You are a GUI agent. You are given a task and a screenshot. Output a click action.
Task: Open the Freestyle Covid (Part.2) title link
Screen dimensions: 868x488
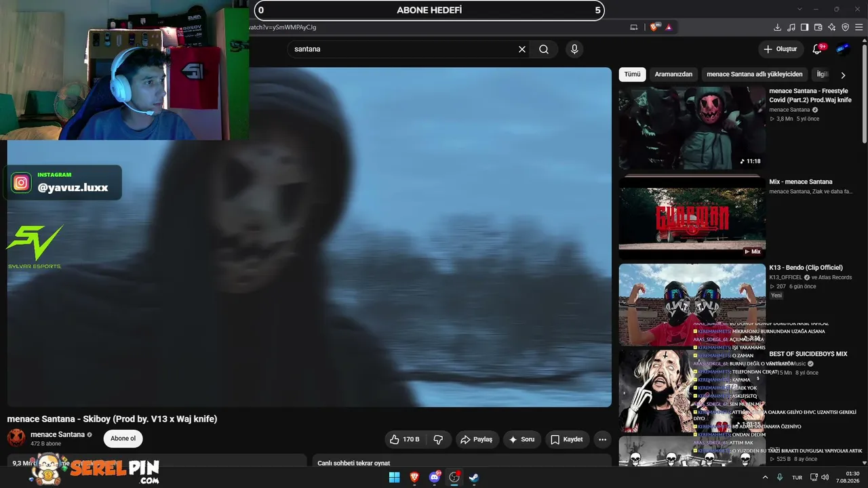[x=810, y=96]
